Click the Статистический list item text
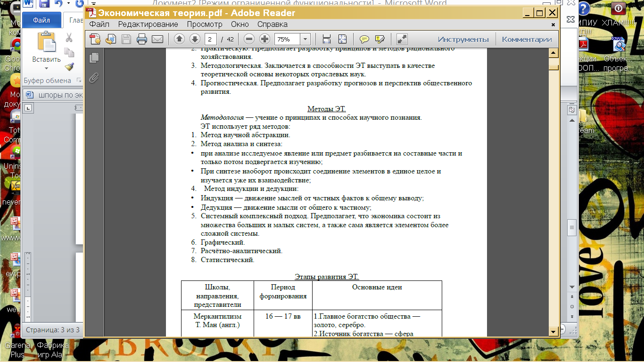This screenshot has width=644, height=362. [x=228, y=260]
